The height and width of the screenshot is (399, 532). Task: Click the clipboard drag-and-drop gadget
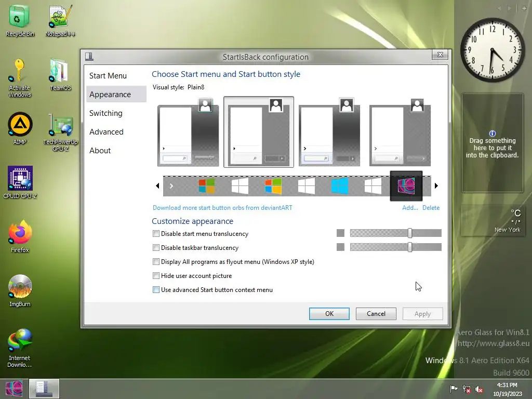click(493, 143)
